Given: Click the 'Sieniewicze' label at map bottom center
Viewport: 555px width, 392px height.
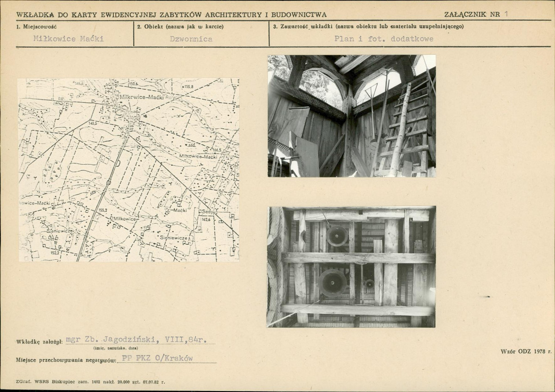Looking at the screenshot, I should [x=173, y=237].
